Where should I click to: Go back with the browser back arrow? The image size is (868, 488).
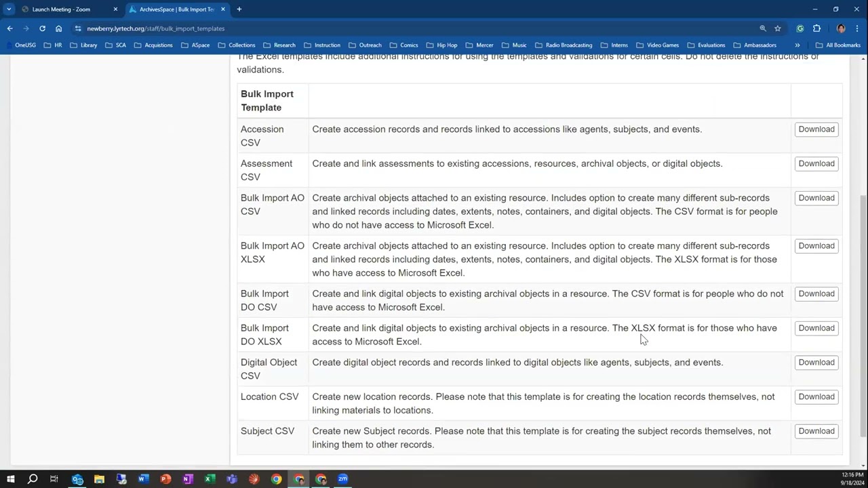click(9, 28)
